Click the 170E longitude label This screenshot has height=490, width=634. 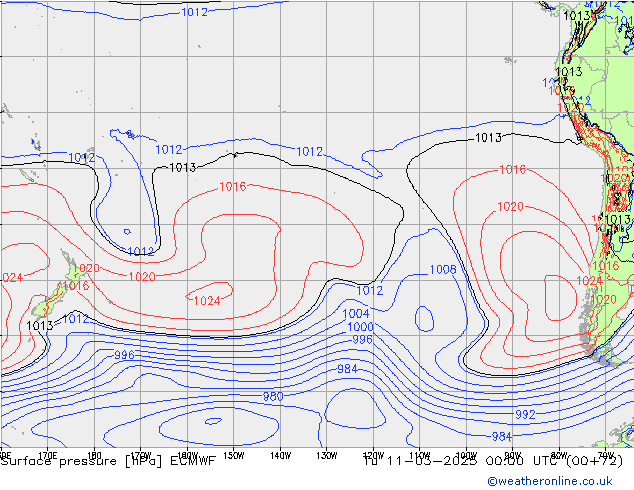[x=47, y=456]
